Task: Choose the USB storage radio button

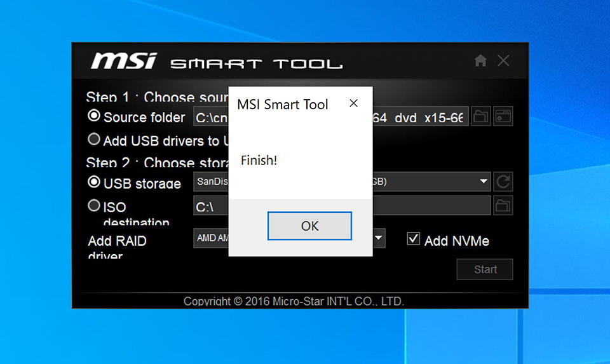Action: point(94,182)
